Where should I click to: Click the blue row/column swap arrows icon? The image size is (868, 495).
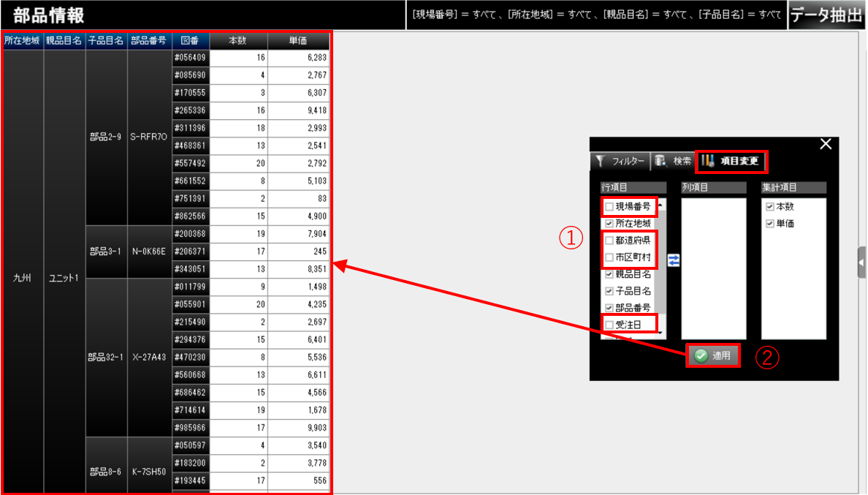pyautogui.click(x=673, y=261)
